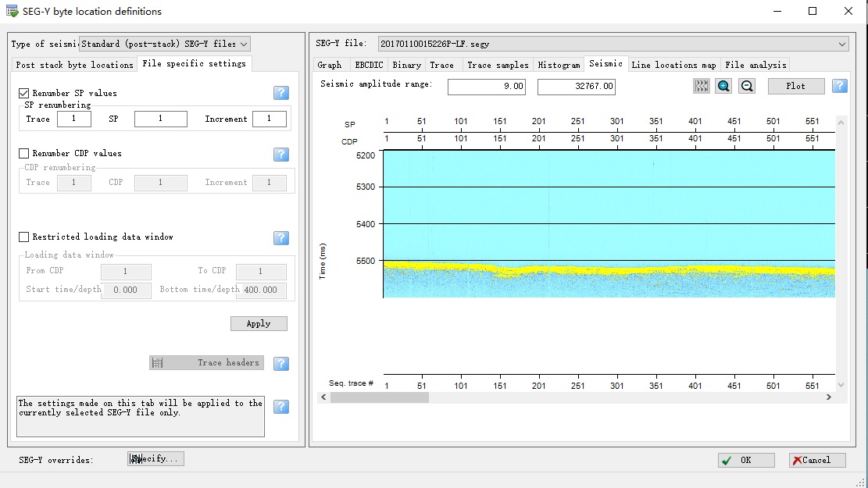The height and width of the screenshot is (488, 868).
Task: Click the up arrow of vertical scrollbar
Action: (x=841, y=123)
